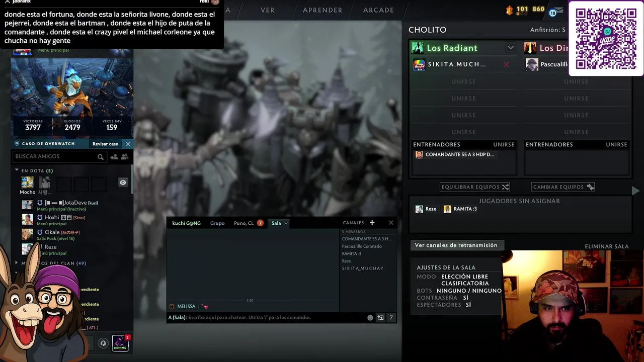Select friend Hoxhi in the list
644x362 pixels.
point(75,220)
